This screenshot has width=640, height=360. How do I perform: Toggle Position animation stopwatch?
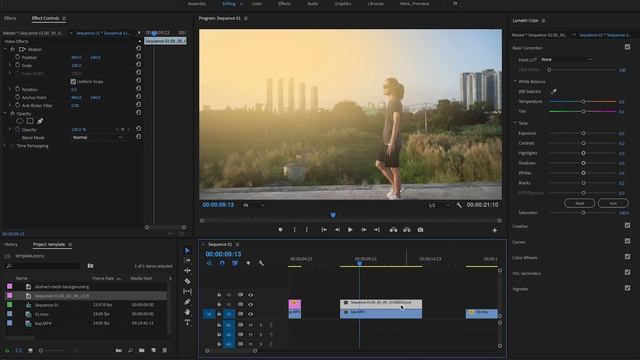(18, 57)
